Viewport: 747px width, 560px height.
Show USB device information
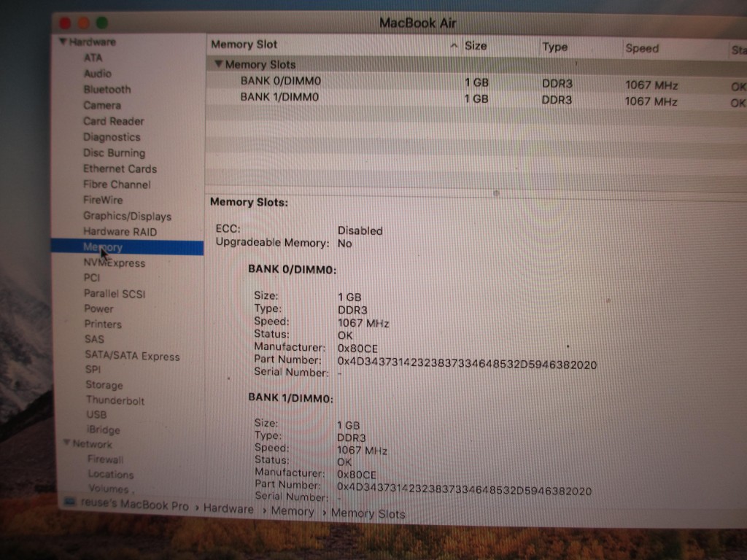pos(97,415)
